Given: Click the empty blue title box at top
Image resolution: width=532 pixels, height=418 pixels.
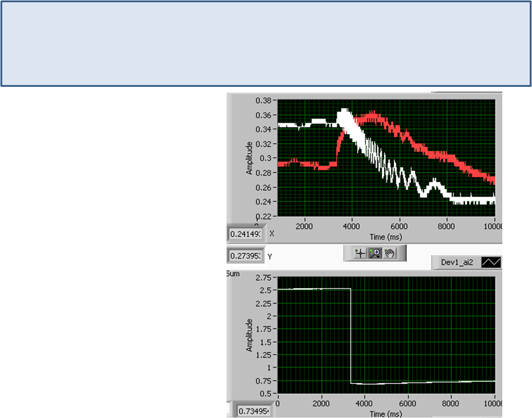Looking at the screenshot, I should click(x=266, y=43).
